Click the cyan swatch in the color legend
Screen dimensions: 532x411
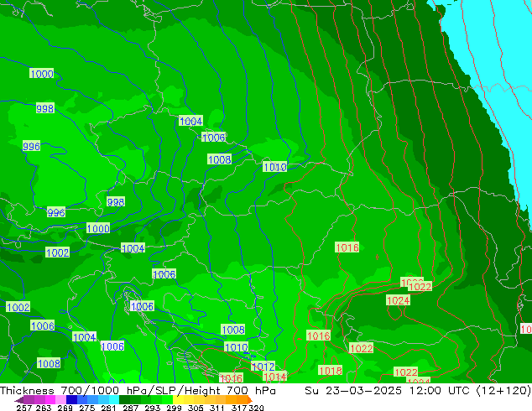114,400
